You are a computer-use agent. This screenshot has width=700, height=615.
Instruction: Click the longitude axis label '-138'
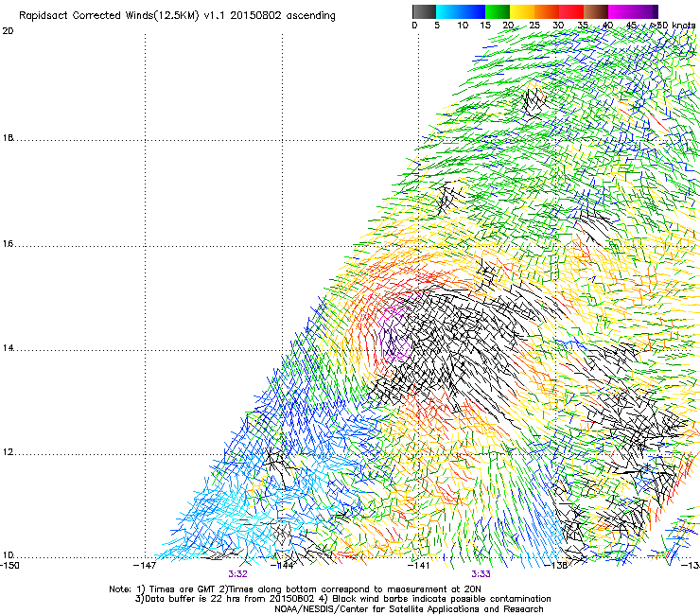pos(556,566)
